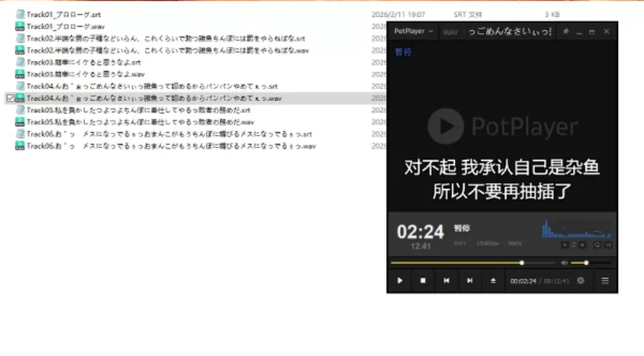644x356 pixels.
Task: Click the track title in PotPlayer title bar
Action: pyautogui.click(x=510, y=32)
